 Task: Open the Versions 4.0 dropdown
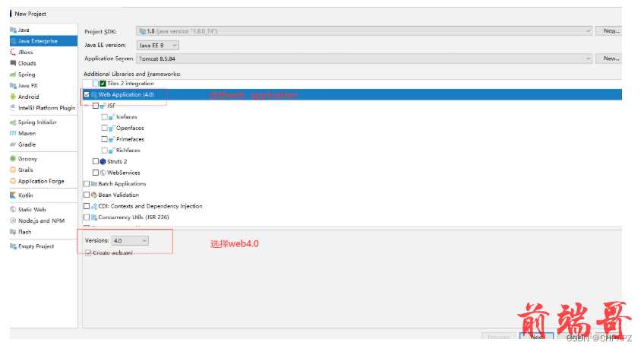(x=130, y=240)
